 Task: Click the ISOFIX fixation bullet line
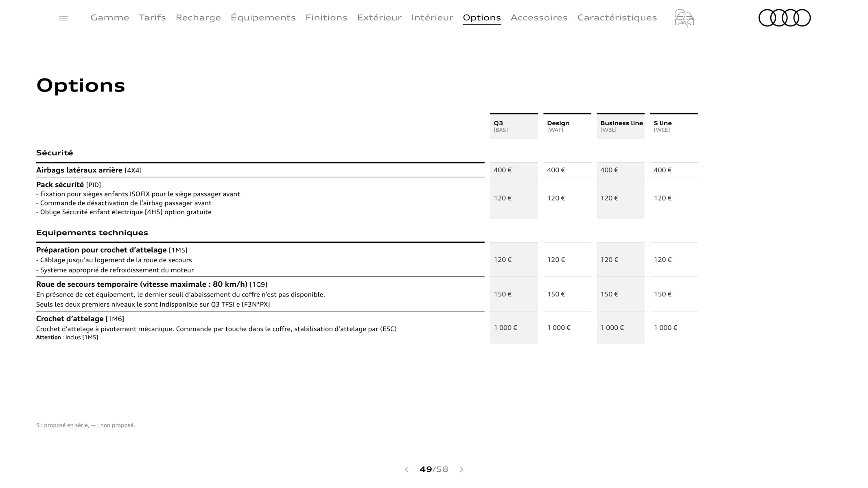point(138,194)
